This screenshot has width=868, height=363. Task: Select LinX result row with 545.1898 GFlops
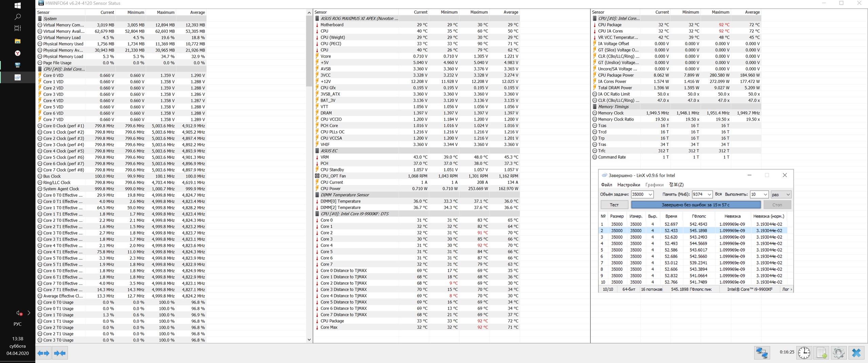point(693,231)
